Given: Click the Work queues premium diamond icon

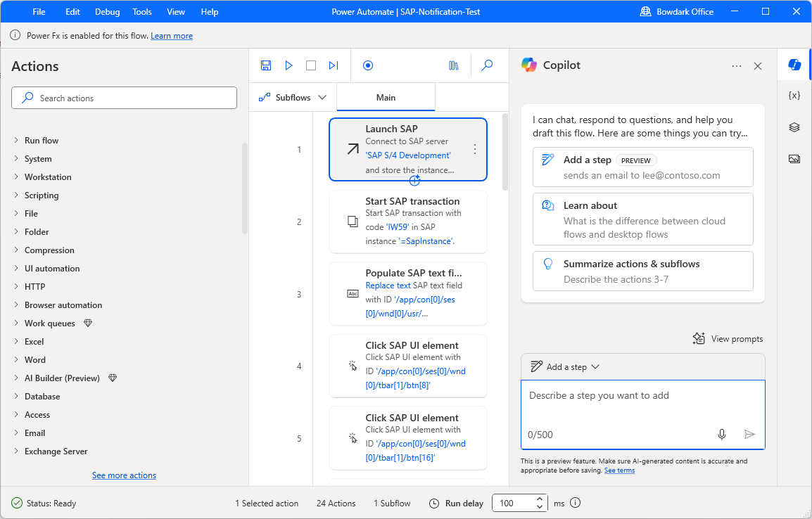Looking at the screenshot, I should pos(88,323).
